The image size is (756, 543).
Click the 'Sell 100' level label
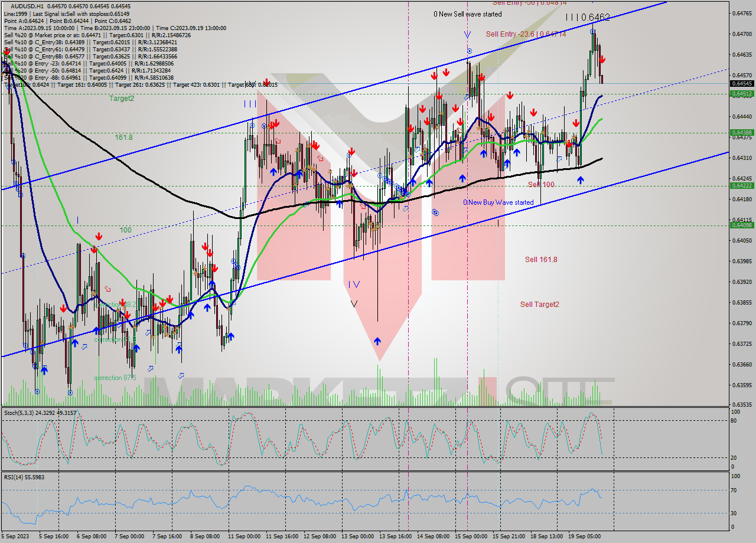click(541, 185)
